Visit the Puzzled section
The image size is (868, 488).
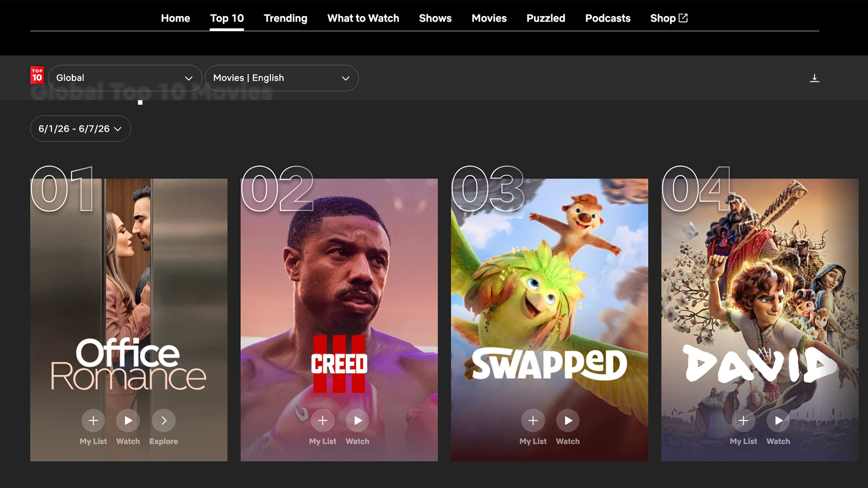(546, 18)
